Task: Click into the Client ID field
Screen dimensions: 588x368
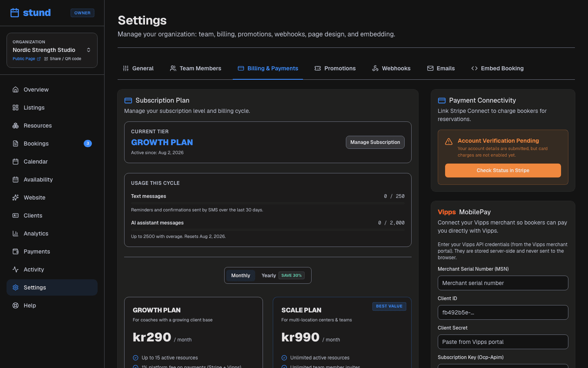Action: 503,312
